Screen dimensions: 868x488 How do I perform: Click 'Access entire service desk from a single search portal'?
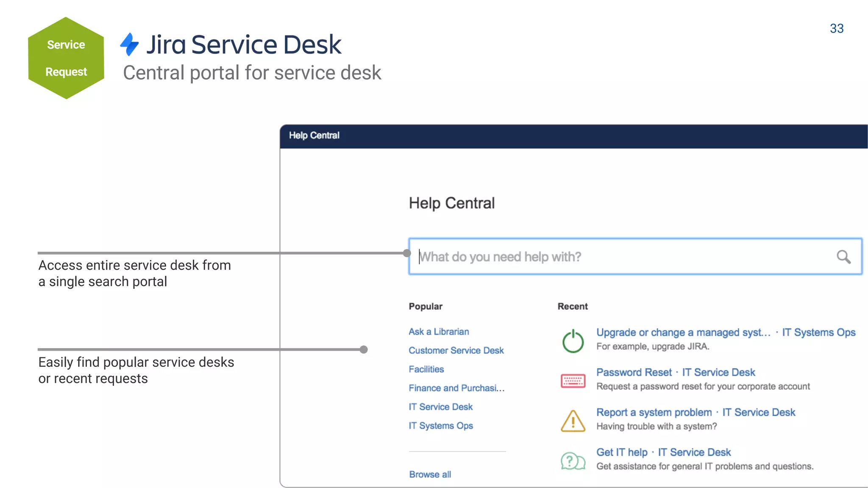click(135, 273)
